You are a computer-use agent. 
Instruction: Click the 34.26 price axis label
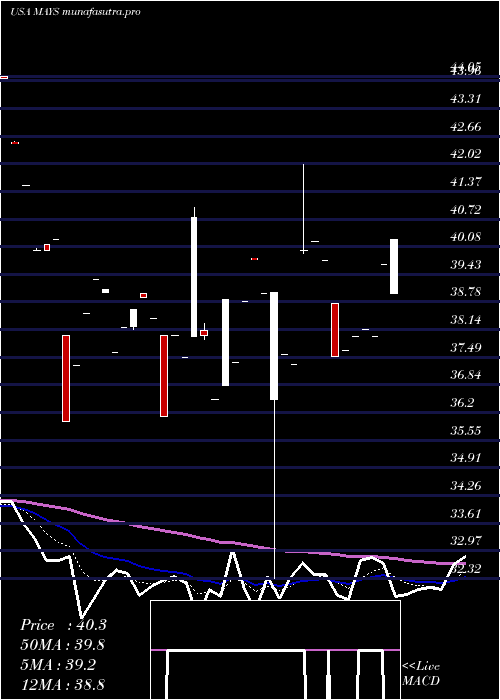466,486
